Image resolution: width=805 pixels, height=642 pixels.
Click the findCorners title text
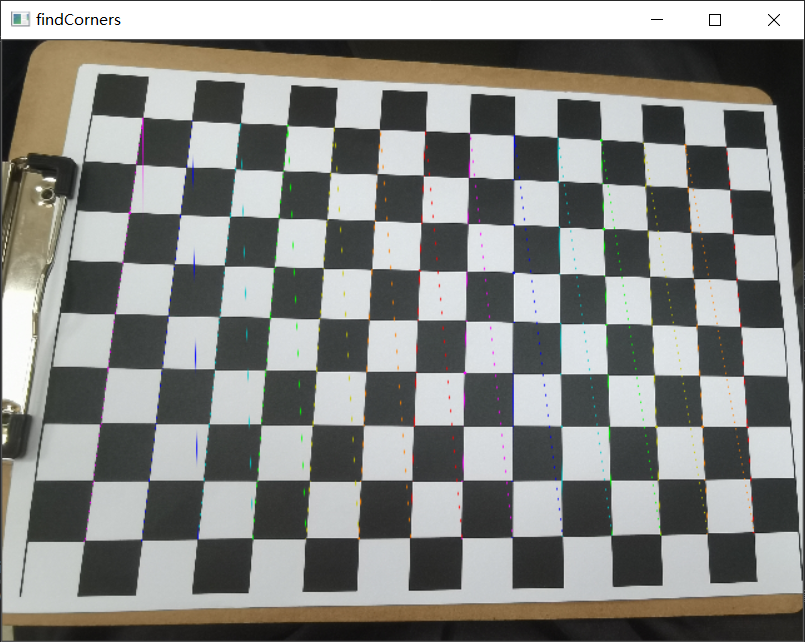pos(79,20)
